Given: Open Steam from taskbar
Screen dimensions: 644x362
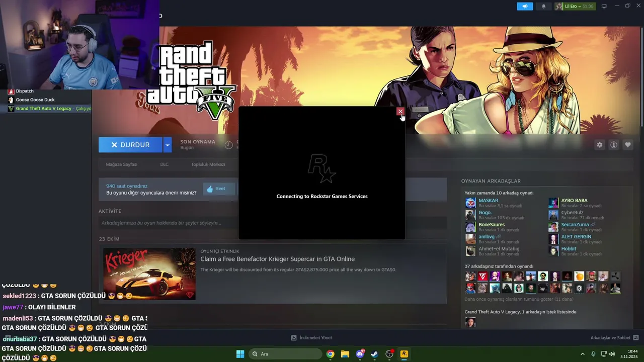Looking at the screenshot, I should [x=374, y=354].
